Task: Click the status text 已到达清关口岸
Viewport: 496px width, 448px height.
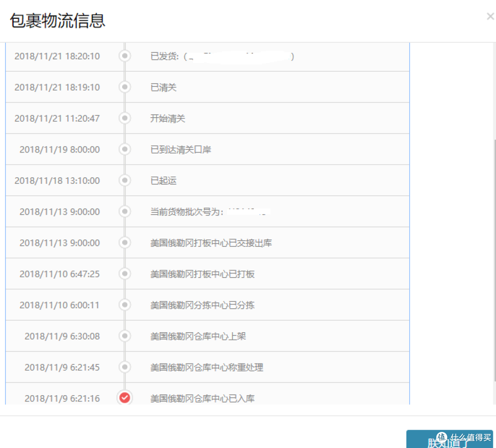Action: point(180,149)
